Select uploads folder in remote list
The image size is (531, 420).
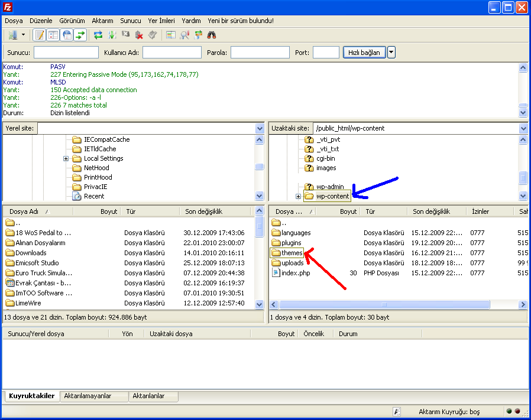[x=288, y=263]
